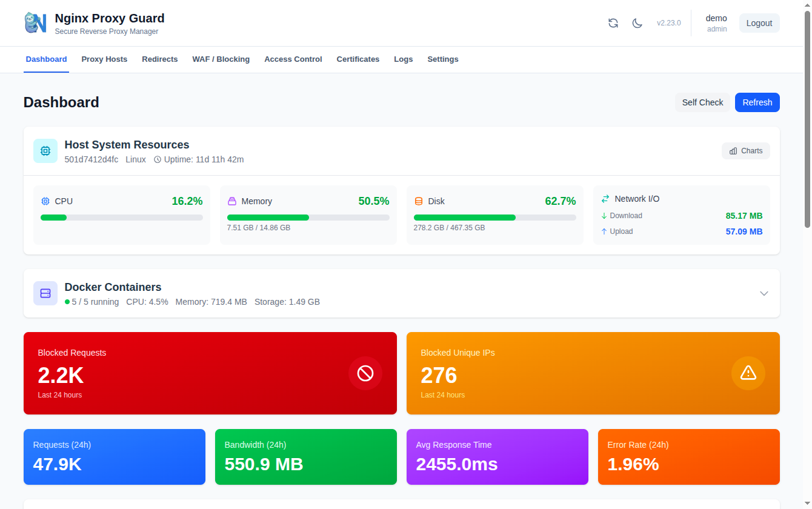This screenshot has height=509, width=812.
Task: Expand the Docker Containers panel chevron
Action: pyautogui.click(x=764, y=293)
